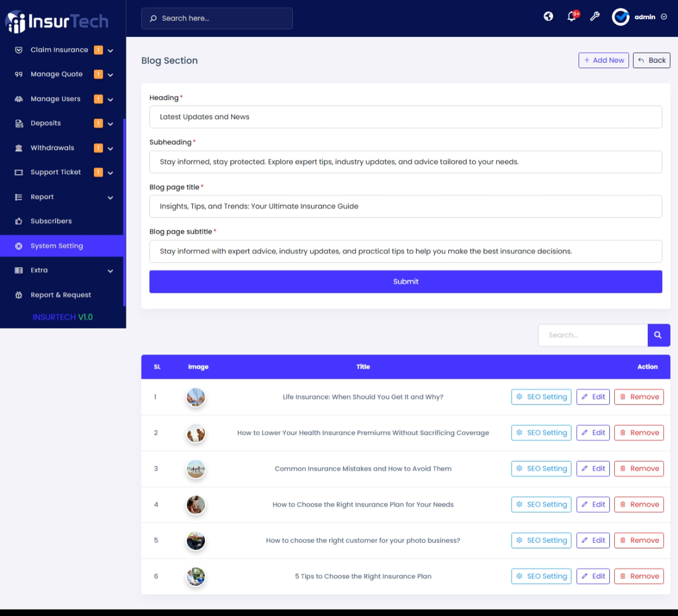678x616 pixels.
Task: Click the table Search field
Action: (x=593, y=335)
